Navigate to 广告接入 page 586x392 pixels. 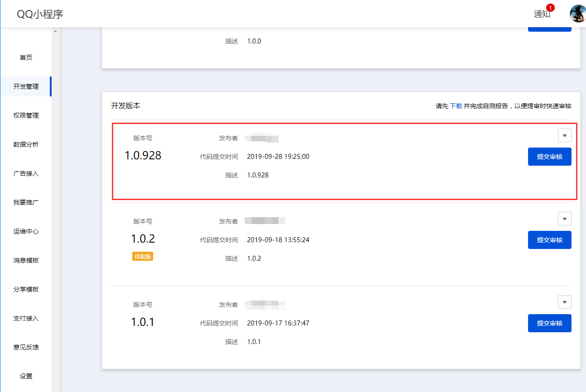pyautogui.click(x=26, y=173)
